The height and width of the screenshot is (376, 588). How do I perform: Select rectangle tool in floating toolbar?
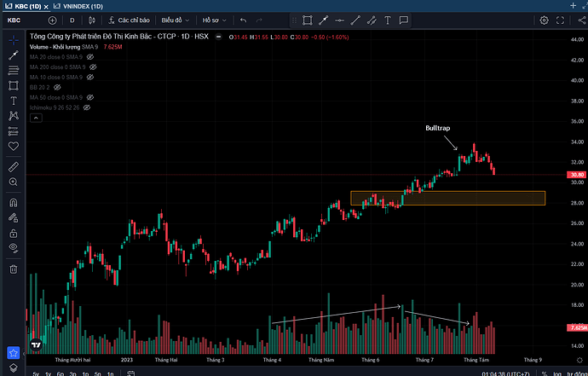[x=307, y=20]
